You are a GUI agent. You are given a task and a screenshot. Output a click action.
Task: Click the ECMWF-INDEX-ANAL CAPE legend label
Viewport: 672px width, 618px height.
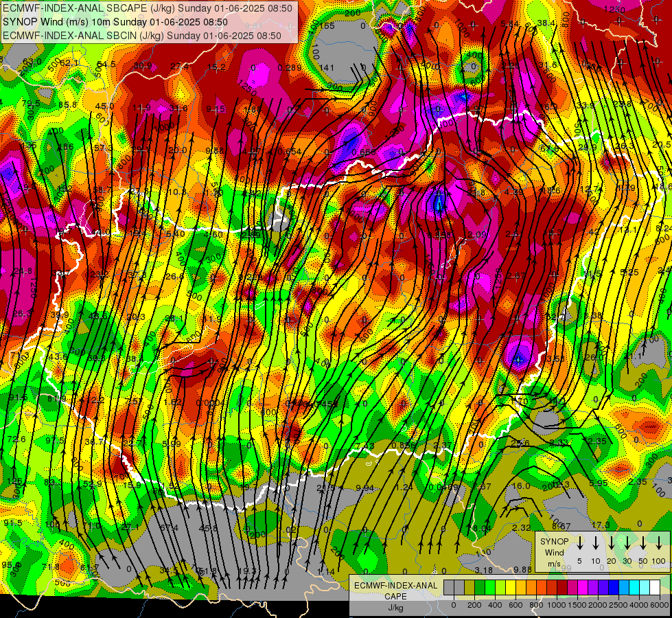(395, 596)
